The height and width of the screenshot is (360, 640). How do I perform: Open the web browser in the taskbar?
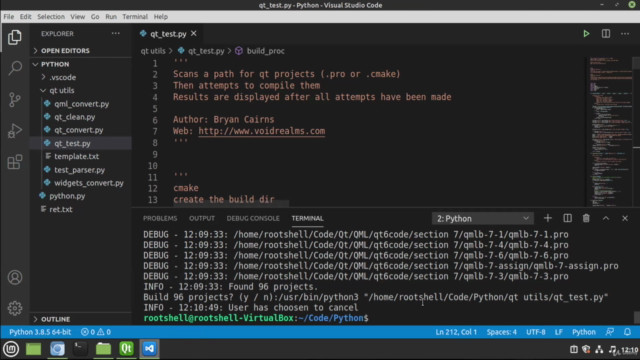[x=57, y=349]
